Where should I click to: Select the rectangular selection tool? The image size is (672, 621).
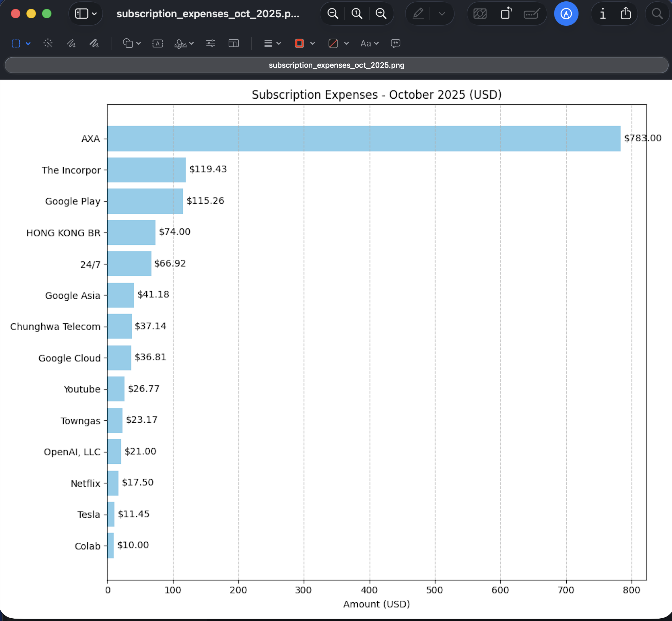(x=15, y=43)
